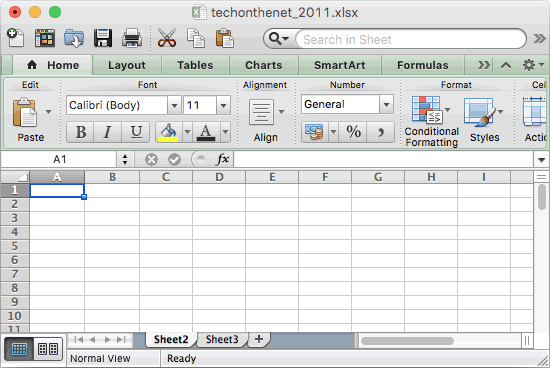Screen dimensions: 550x368
Task: Show more ribbon tabs with the chevrons
Action: pos(484,65)
